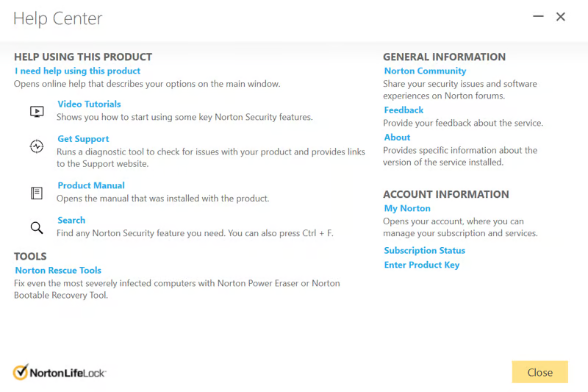588x392 pixels.
Task: Click the Get Support diagnostic icon
Action: click(x=37, y=146)
